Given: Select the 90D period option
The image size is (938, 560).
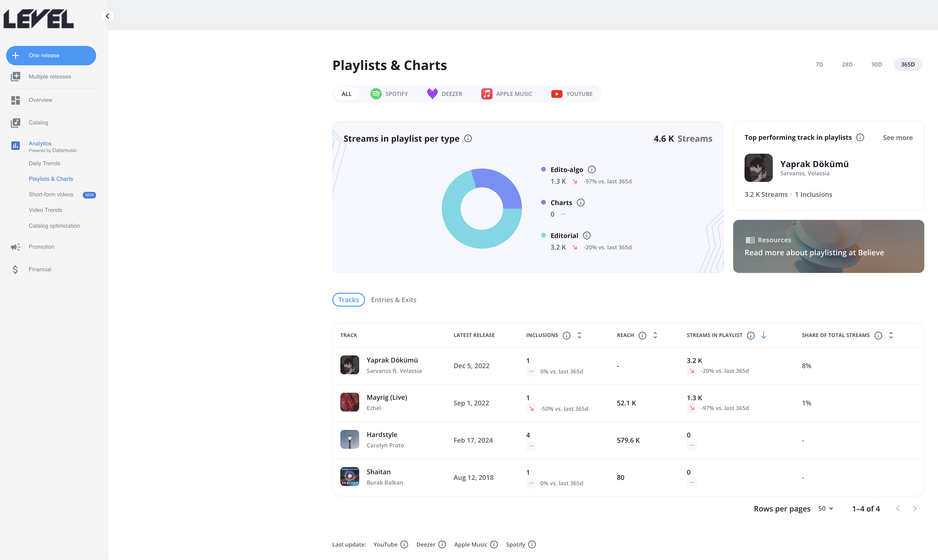Looking at the screenshot, I should [x=876, y=65].
